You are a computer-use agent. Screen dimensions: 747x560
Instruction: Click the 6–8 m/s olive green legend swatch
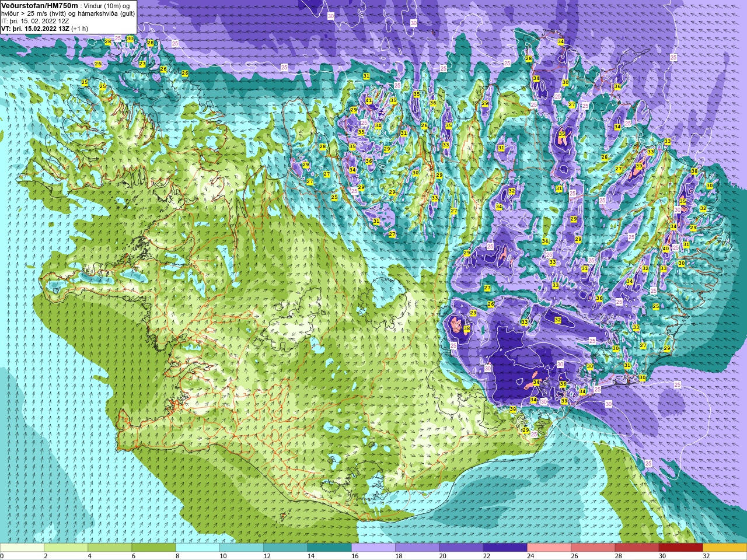pyautogui.click(x=154, y=548)
